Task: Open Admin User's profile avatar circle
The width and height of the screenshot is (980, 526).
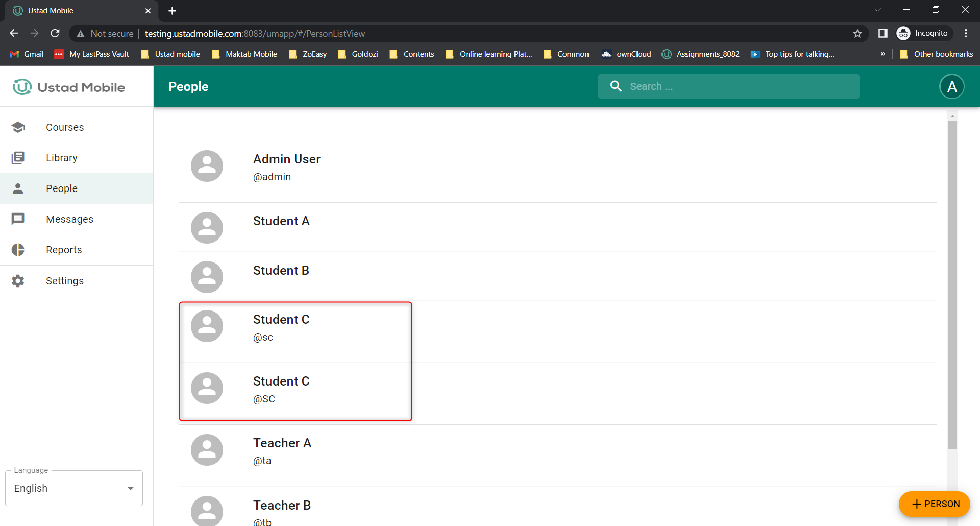Action: coord(207,165)
